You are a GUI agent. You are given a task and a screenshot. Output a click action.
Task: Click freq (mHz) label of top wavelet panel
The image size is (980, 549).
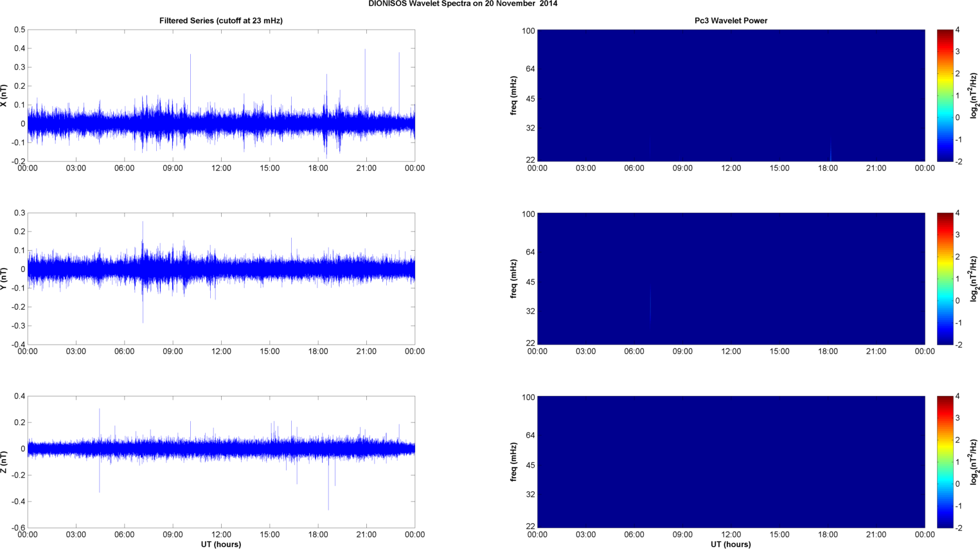coord(514,96)
